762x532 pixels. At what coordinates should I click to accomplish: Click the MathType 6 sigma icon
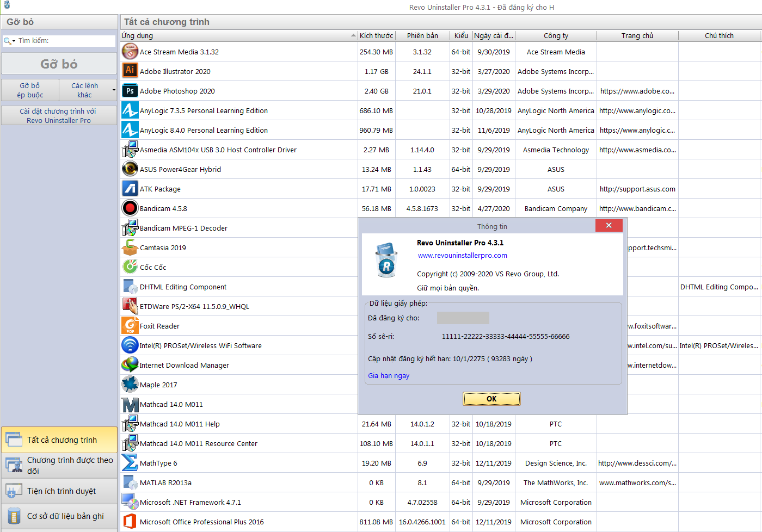tap(130, 462)
